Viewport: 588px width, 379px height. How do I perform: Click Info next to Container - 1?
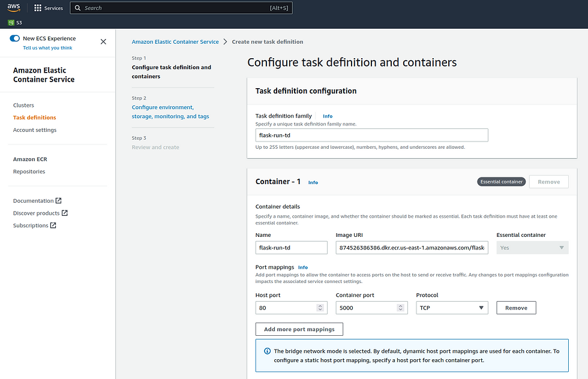313,182
